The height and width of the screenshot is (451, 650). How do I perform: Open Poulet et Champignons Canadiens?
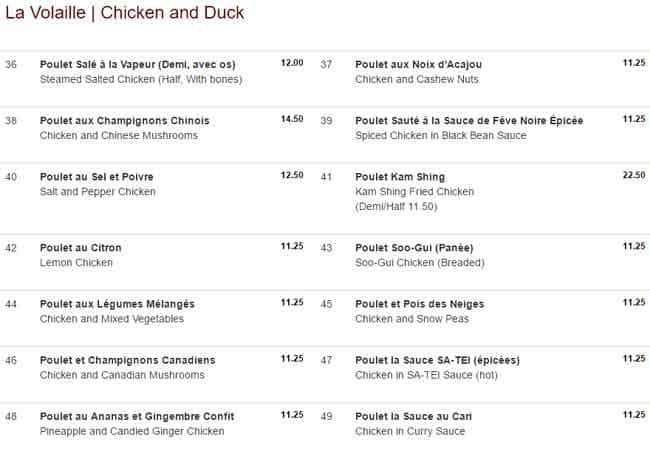click(x=127, y=360)
